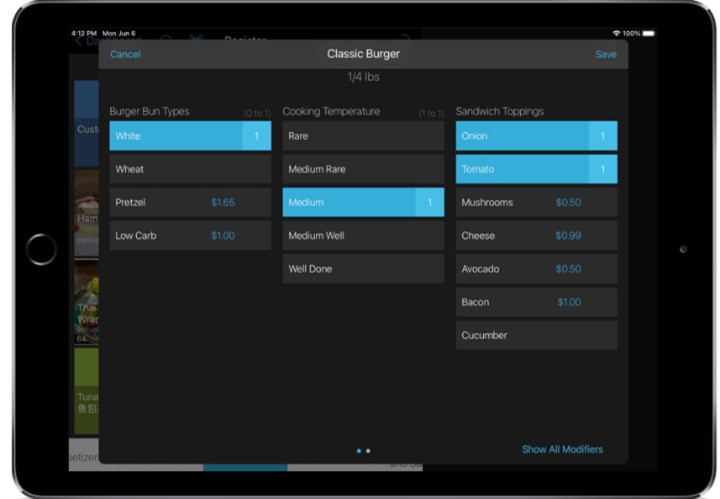Select the Thai Wrap item thumbnail behind dialog
The image size is (720, 499).
coord(86,302)
